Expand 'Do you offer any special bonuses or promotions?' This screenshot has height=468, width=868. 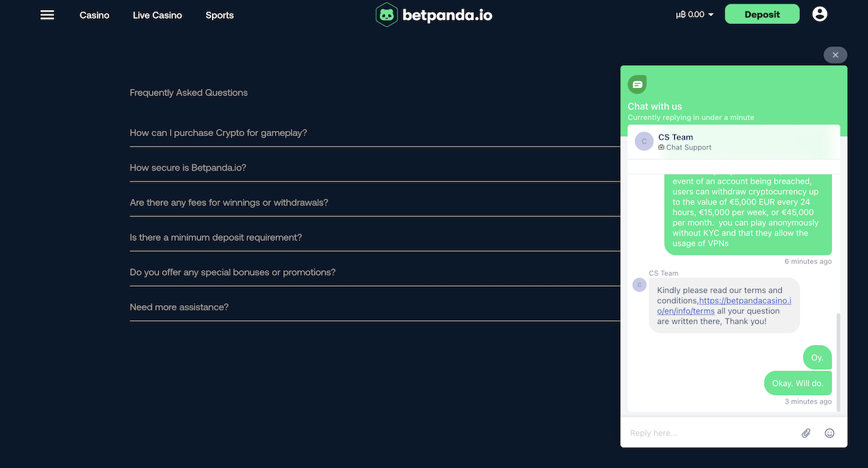pos(232,271)
